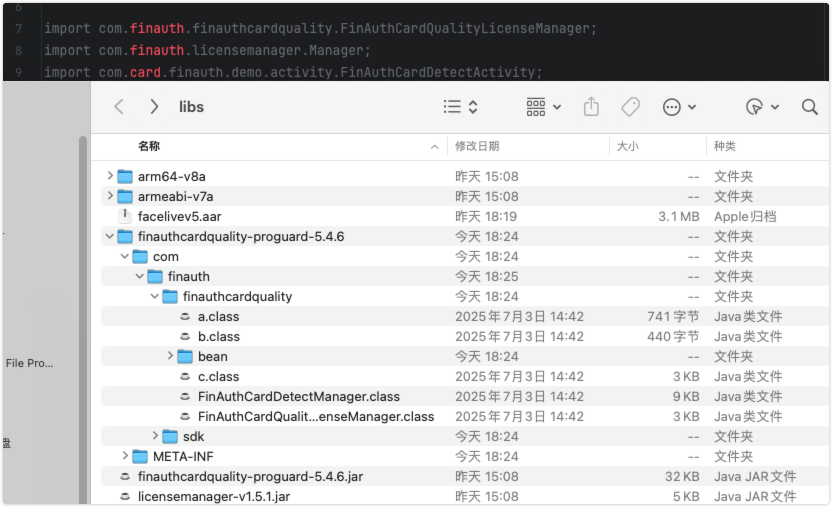Screen dimensions: 832x507
Task: Click the Finder back navigation arrow
Action: point(119,107)
